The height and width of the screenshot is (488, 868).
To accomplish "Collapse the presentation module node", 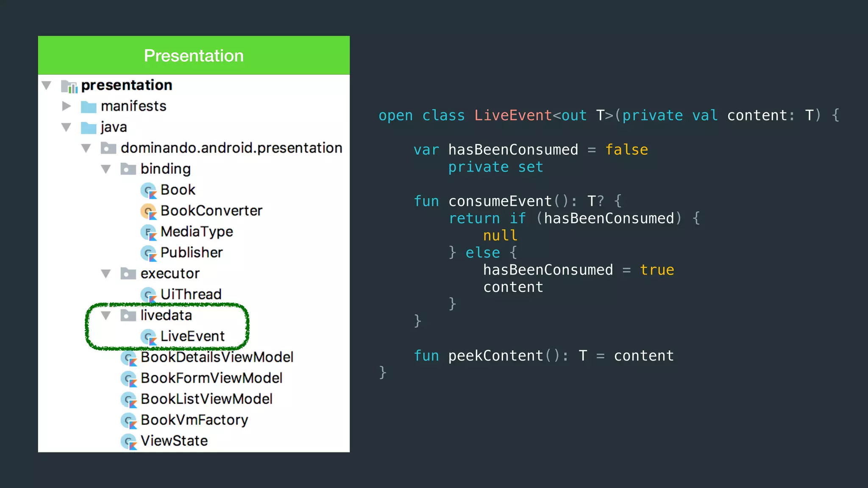I will pyautogui.click(x=47, y=85).
